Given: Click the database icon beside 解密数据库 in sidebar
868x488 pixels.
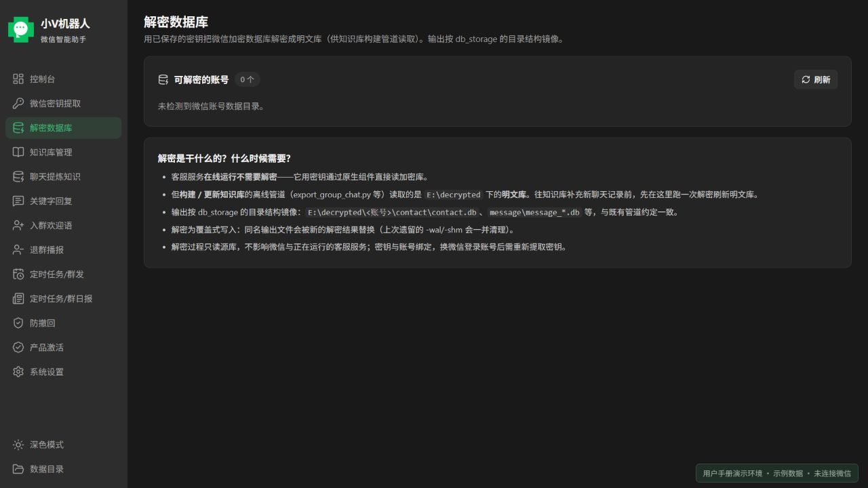Looking at the screenshot, I should (18, 128).
